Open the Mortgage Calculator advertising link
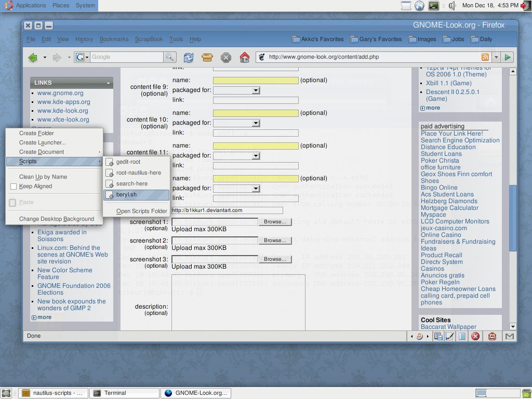The image size is (532, 399). point(449,208)
